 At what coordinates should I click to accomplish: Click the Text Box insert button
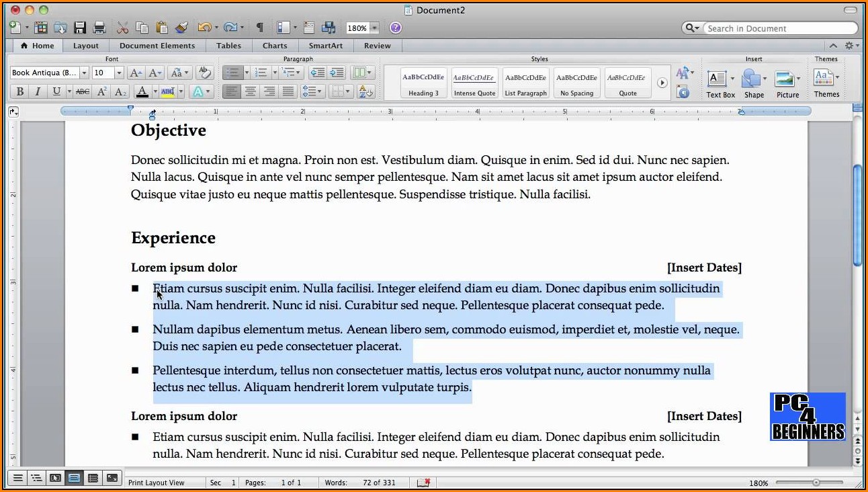pyautogui.click(x=718, y=79)
